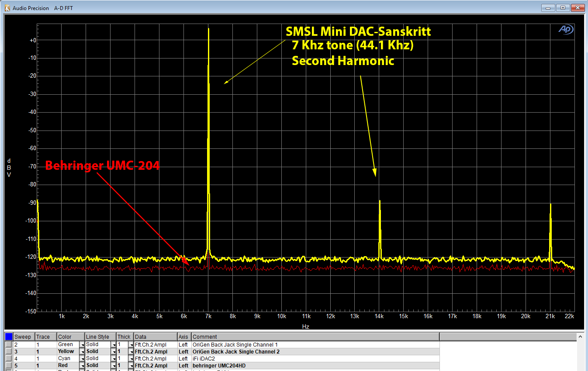The image size is (588, 371).
Task: Click the 'Left' axis cell in iFi iDAC2 row
Action: pos(183,359)
